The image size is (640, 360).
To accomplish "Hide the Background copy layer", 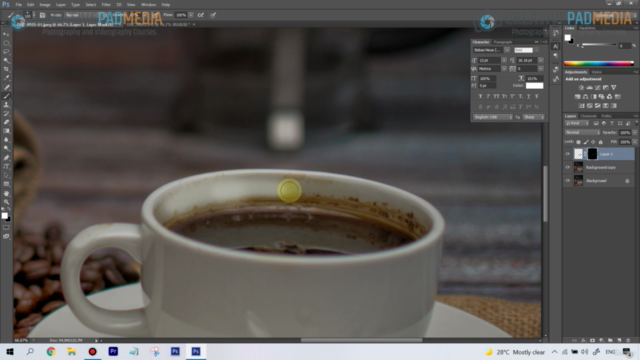I will click(567, 167).
